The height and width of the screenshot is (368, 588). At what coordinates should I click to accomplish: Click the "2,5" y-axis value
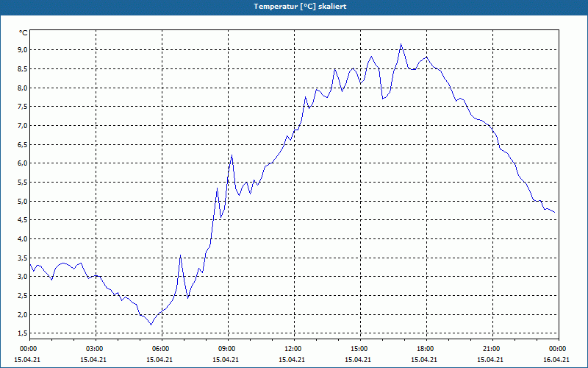click(23, 296)
